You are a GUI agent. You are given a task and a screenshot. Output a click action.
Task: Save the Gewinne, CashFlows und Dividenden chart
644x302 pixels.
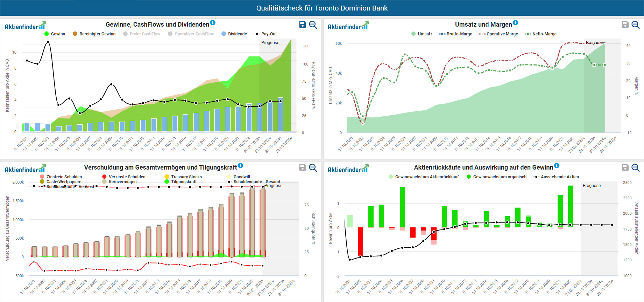pos(303,25)
